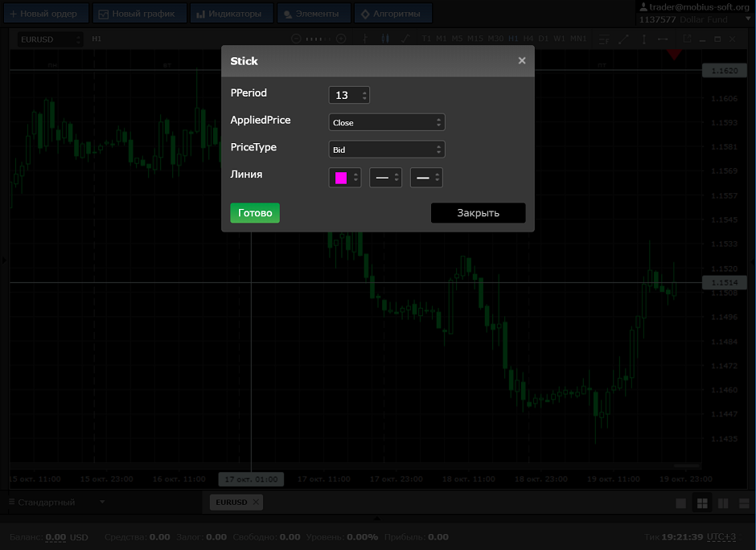Switch to candlestick chart type icon
Viewport: 756px width, 550px height.
pos(385,39)
